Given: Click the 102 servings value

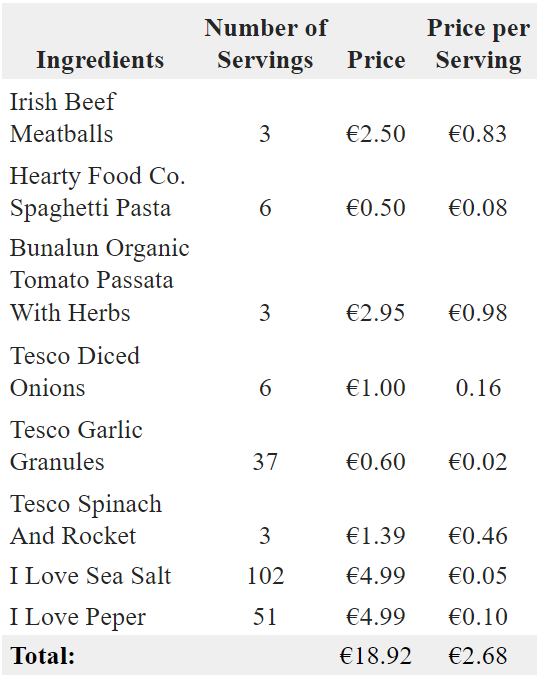Looking at the screenshot, I should click(265, 576).
